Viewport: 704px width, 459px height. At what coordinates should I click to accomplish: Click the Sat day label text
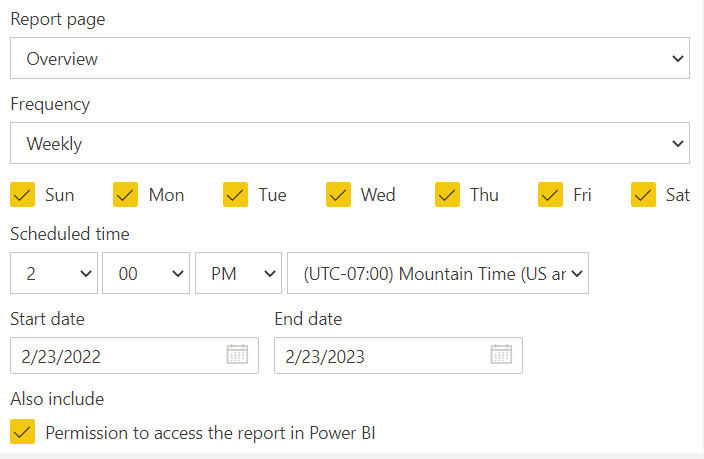pyautogui.click(x=678, y=195)
